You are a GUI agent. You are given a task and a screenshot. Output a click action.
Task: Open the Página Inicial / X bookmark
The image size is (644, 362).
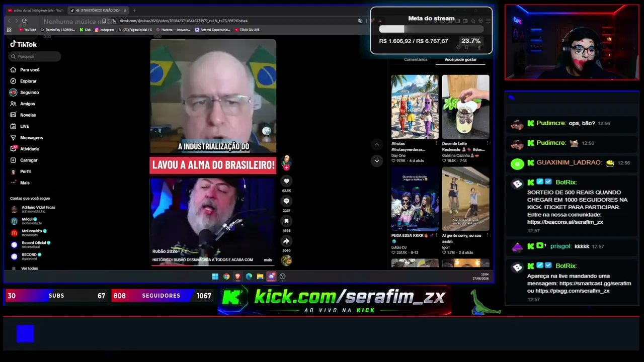135,30
